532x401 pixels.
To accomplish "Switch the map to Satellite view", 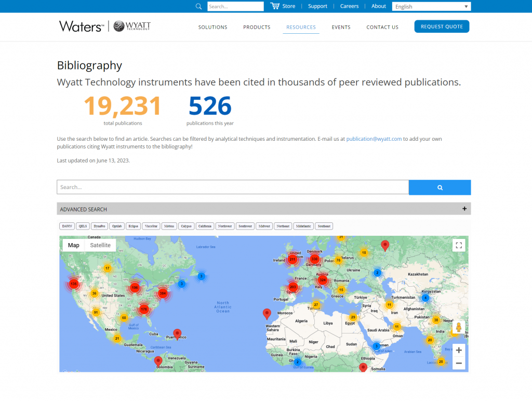I will [x=100, y=245].
